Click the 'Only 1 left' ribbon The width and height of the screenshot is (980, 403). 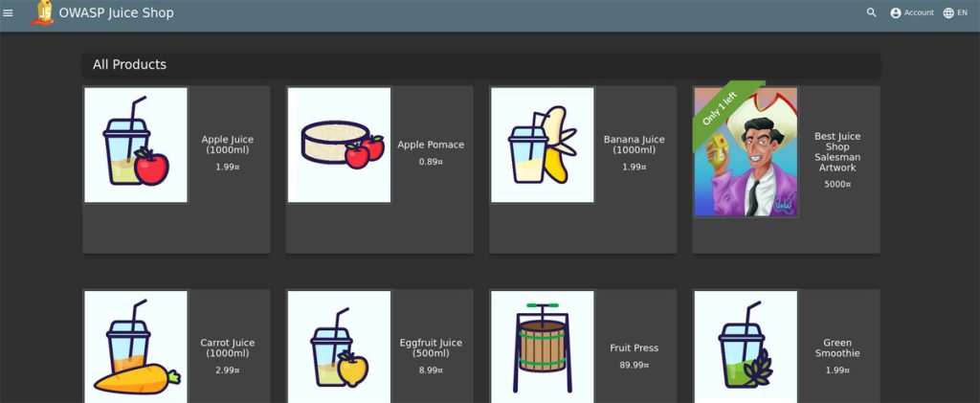pos(726,114)
